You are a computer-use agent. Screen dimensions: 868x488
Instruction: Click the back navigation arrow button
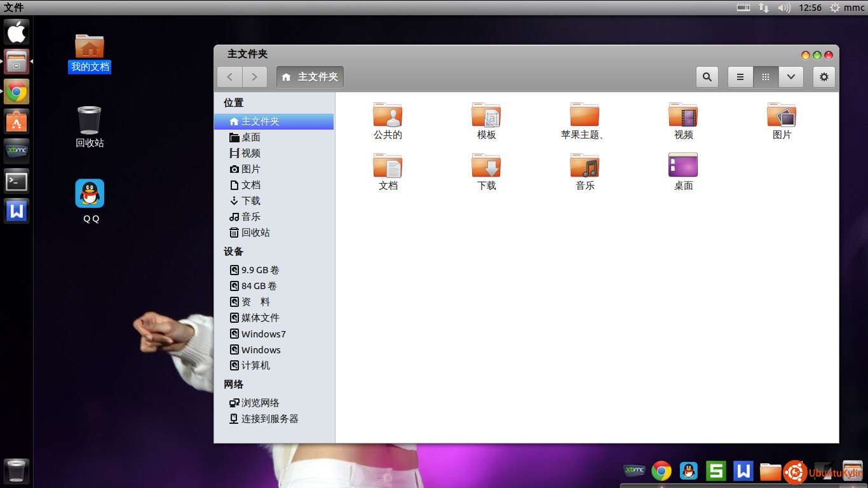pyautogui.click(x=229, y=77)
